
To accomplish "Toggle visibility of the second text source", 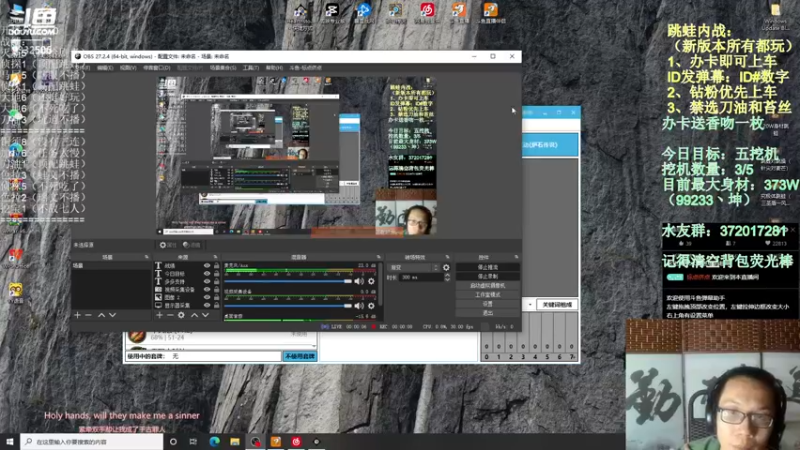I will pyautogui.click(x=207, y=273).
